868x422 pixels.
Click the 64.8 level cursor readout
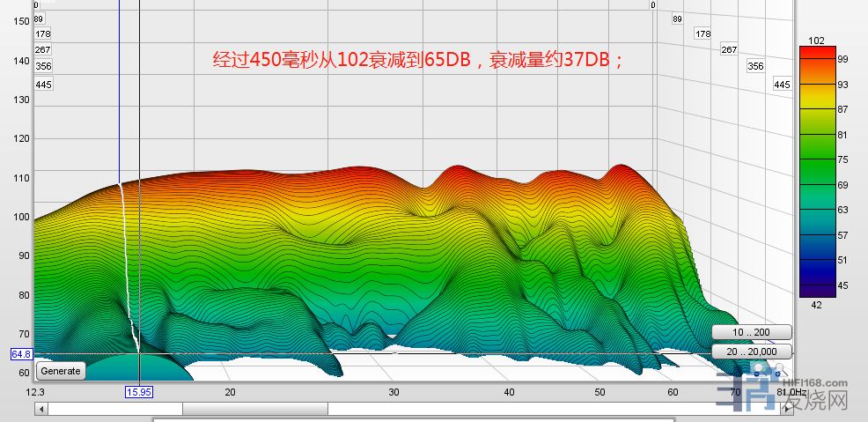tap(21, 353)
